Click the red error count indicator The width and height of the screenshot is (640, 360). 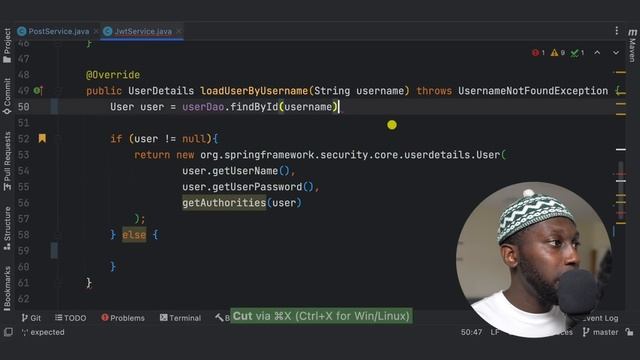pyautogui.click(x=538, y=53)
